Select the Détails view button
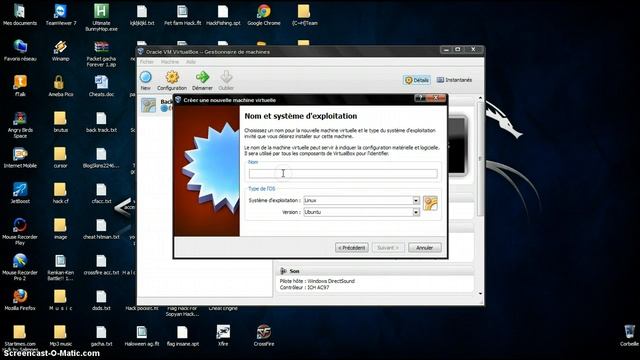The width and height of the screenshot is (640, 360). (x=417, y=80)
